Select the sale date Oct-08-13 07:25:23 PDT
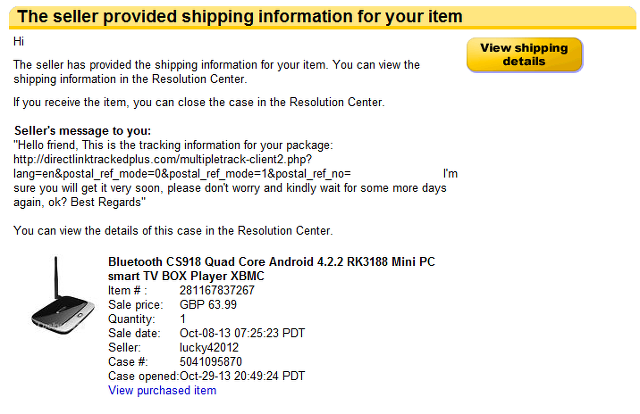This screenshot has width=640, height=414. pyautogui.click(x=242, y=333)
